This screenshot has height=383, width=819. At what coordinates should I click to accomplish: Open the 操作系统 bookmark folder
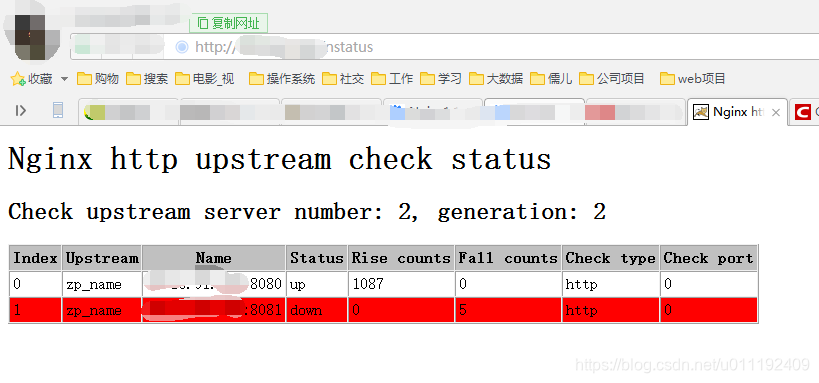[282, 79]
